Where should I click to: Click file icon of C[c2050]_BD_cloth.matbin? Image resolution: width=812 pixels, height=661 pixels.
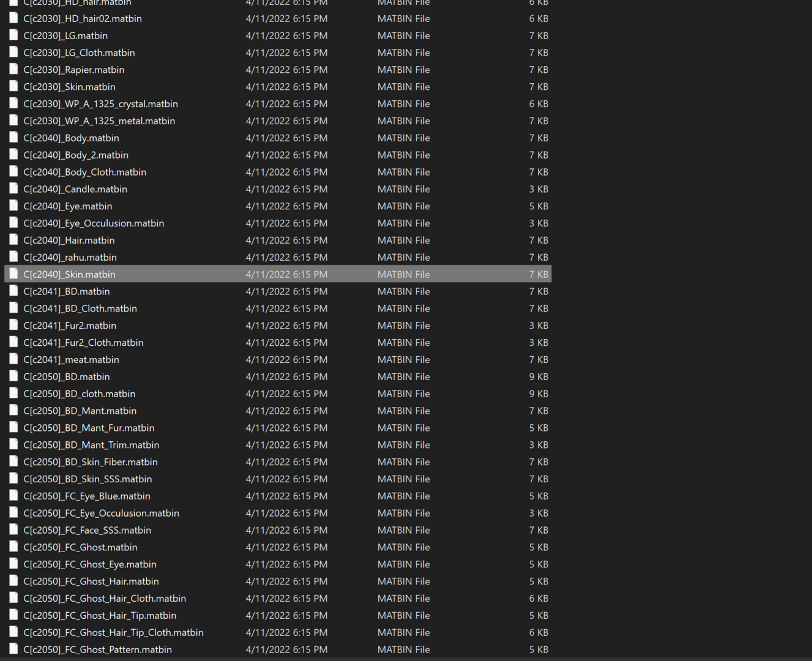(13, 394)
